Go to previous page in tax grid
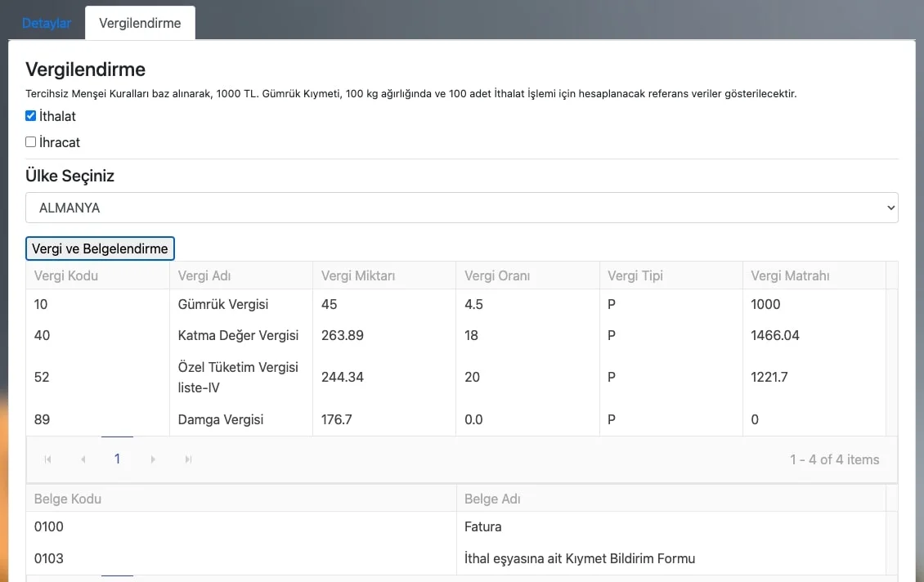924x582 pixels. point(83,459)
